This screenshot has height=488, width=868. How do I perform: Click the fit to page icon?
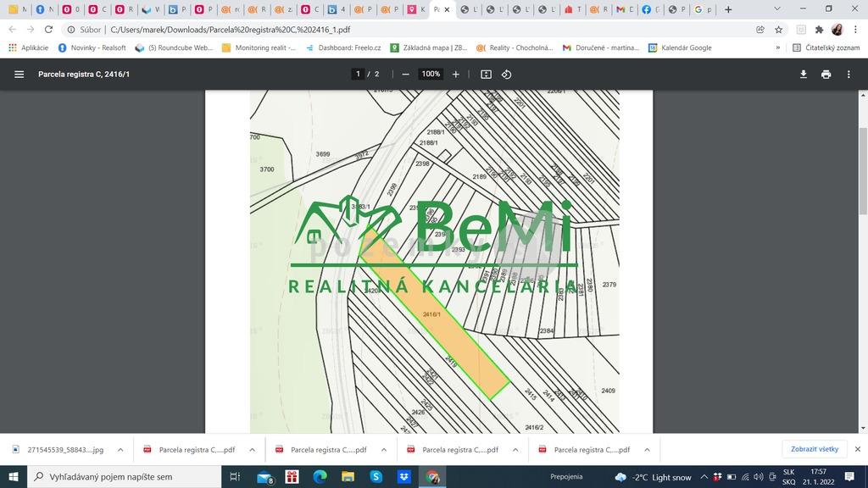pyautogui.click(x=486, y=75)
